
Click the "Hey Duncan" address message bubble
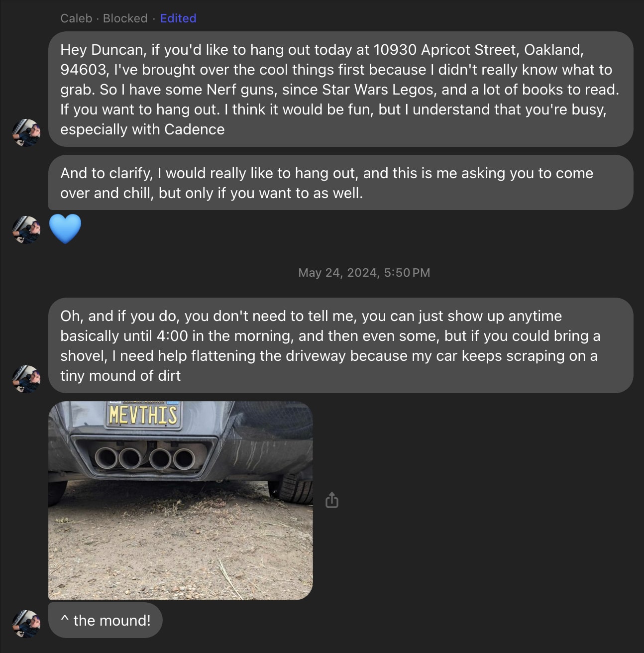pyautogui.click(x=341, y=89)
